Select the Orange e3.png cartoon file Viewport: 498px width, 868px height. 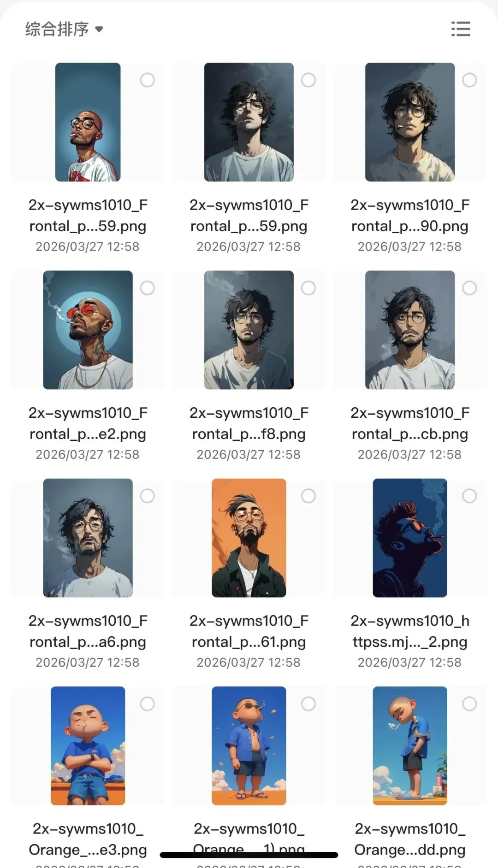tap(147, 704)
